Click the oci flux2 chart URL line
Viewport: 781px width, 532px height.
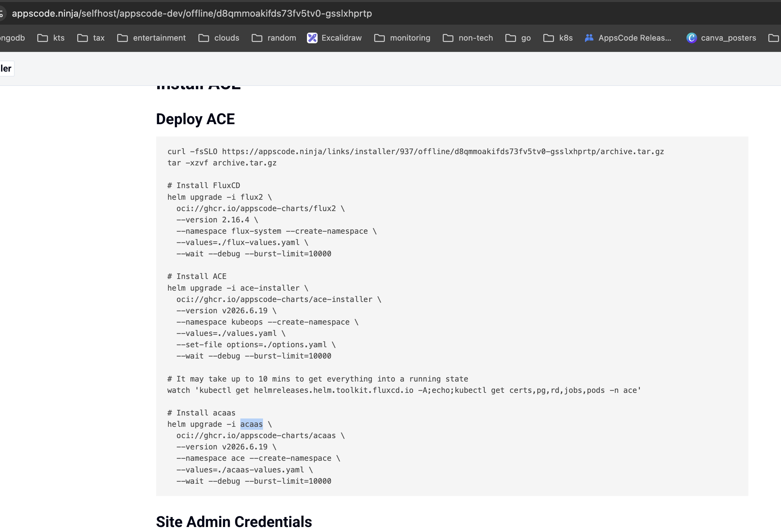(260, 208)
